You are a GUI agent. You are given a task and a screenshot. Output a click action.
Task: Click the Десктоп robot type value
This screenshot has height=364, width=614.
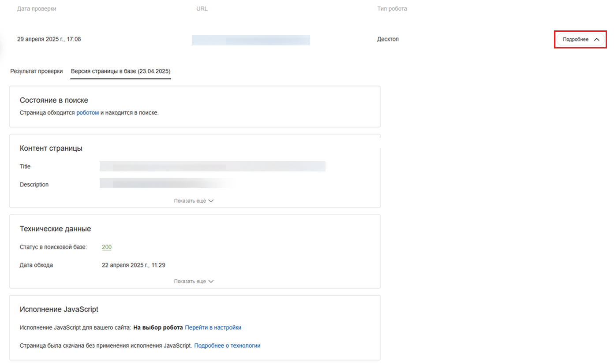(x=388, y=39)
